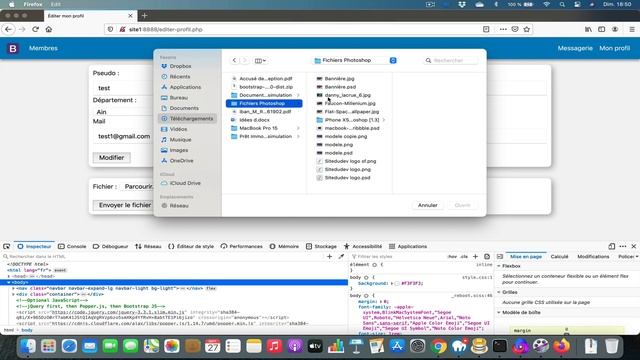Image resolution: width=640 pixels, height=360 pixels.
Task: Switch to Débogueur devtools tab
Action: pyautogui.click(x=111, y=247)
